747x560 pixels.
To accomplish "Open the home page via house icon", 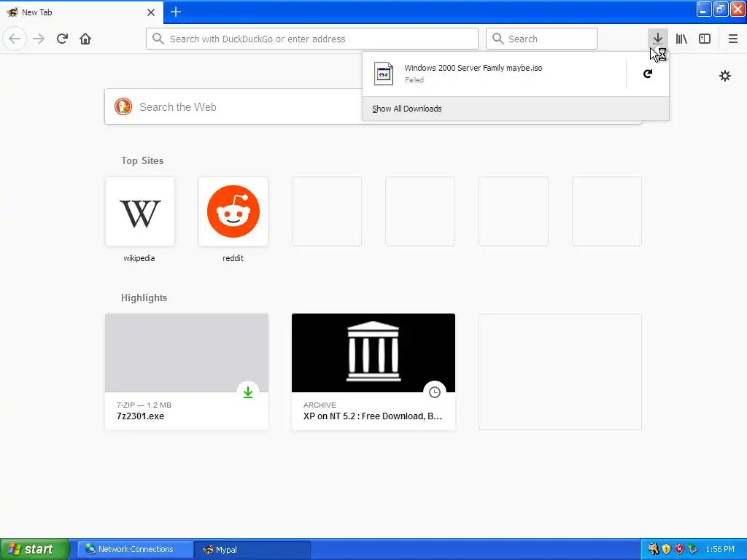I will click(85, 39).
